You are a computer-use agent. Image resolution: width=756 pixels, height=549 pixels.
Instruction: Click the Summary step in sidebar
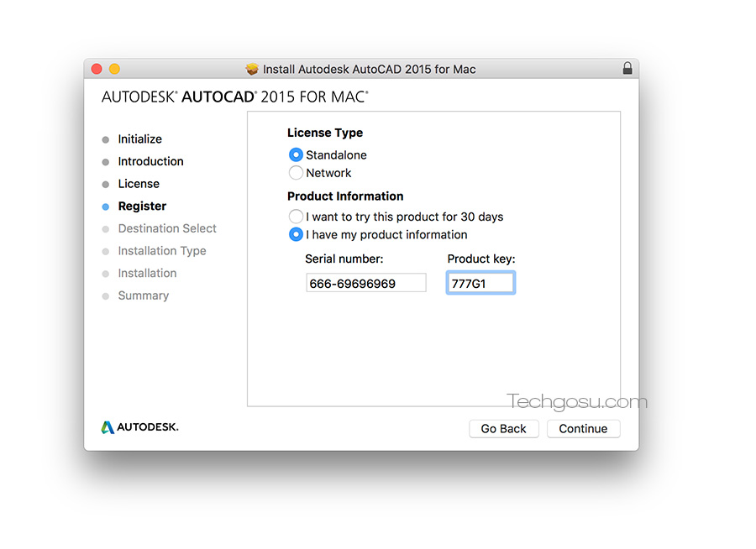tap(144, 295)
